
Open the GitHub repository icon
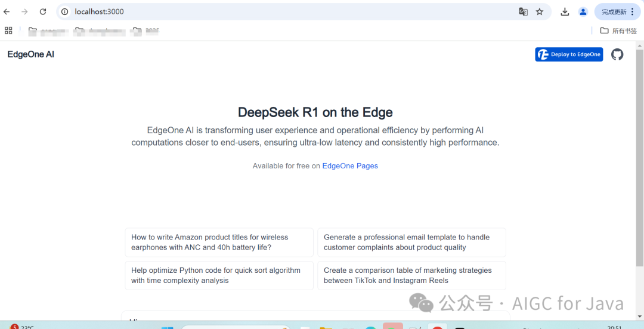tap(617, 54)
